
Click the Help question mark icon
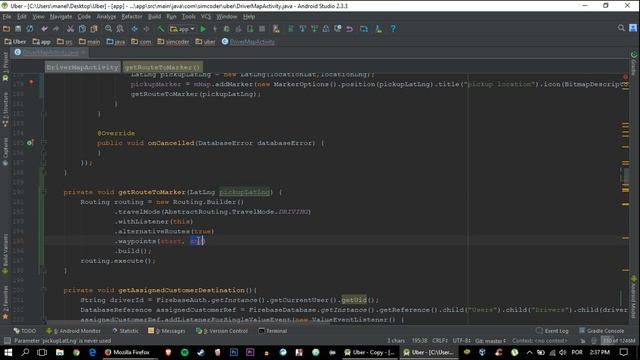[x=393, y=29]
